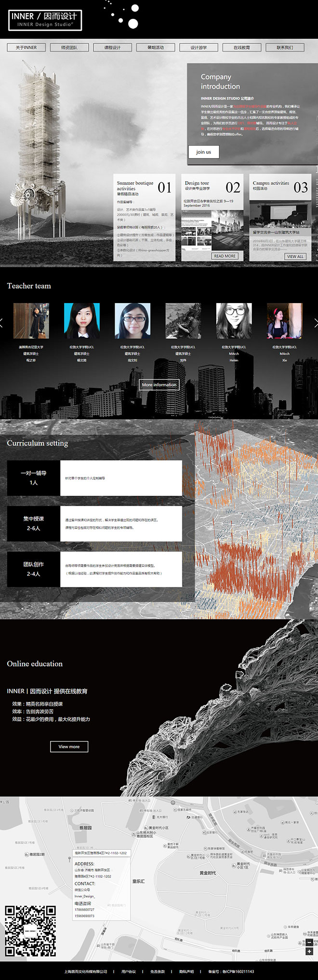The height and width of the screenshot is (980, 318).
Task: Click the 免责条款 footer link
Action: click(x=158, y=971)
